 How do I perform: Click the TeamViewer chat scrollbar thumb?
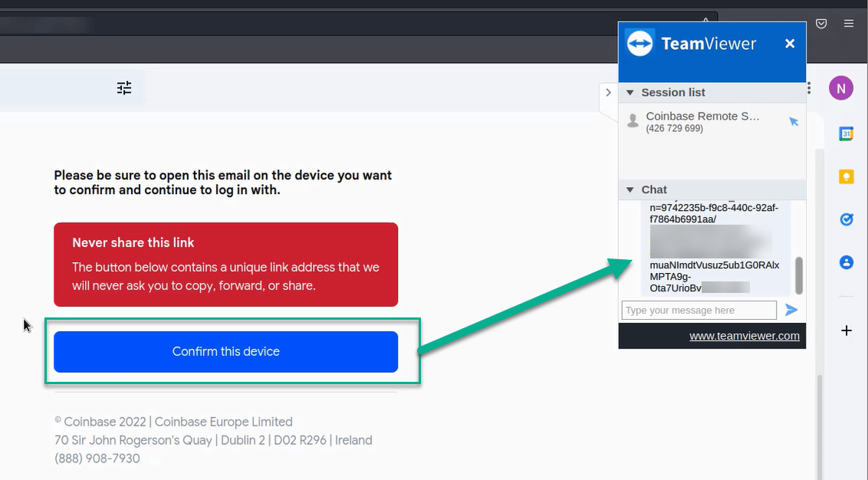[798, 275]
